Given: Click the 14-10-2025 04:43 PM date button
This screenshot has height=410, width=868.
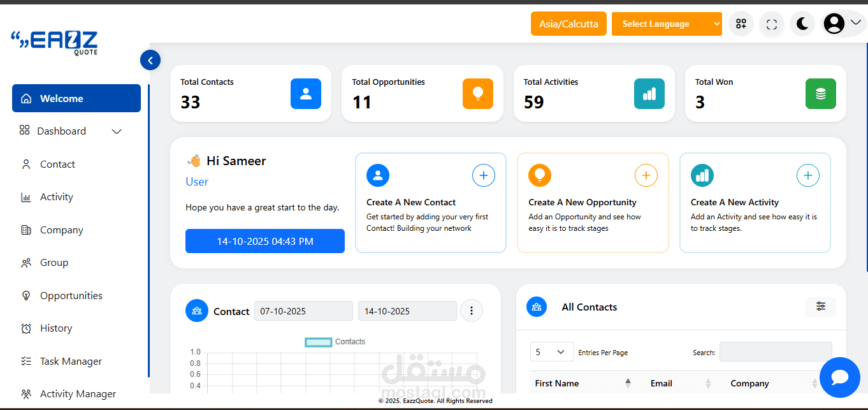Looking at the screenshot, I should point(265,241).
